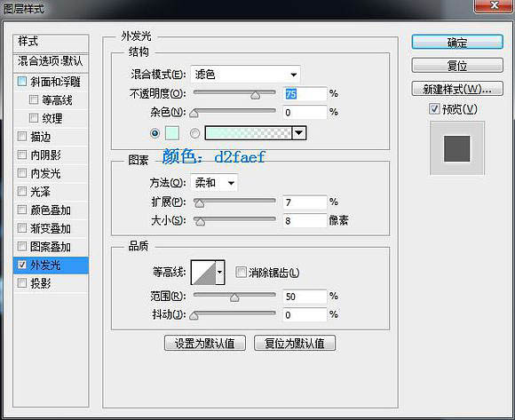Open the 方法 柔和 dropdown
The height and width of the screenshot is (420, 515).
click(214, 183)
